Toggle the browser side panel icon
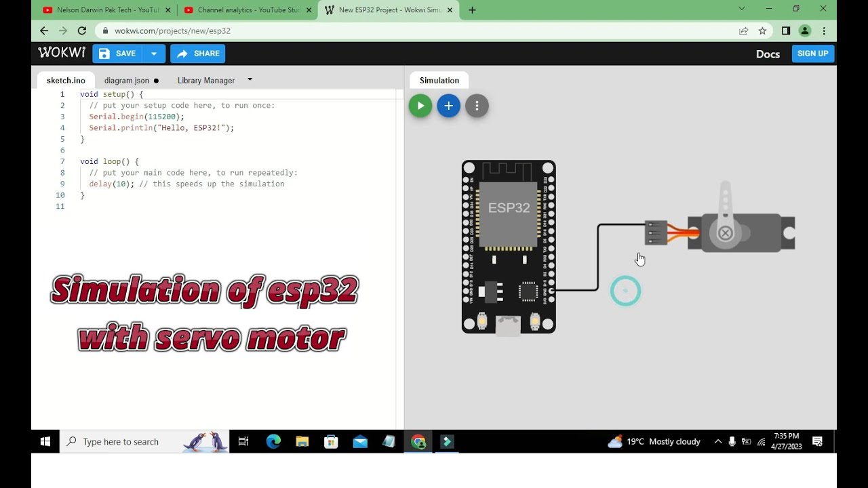The image size is (868, 488). tap(786, 30)
